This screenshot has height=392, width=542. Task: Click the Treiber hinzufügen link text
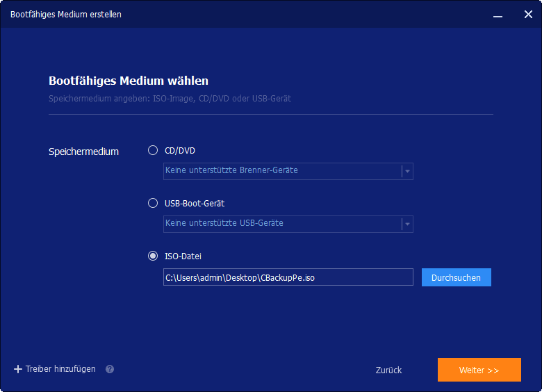[60, 369]
